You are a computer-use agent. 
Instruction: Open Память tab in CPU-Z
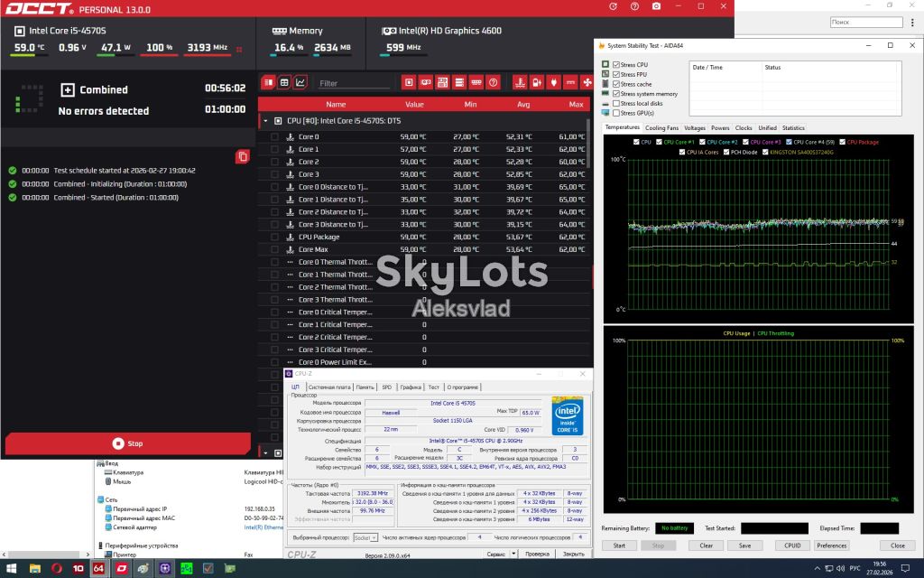(x=365, y=387)
